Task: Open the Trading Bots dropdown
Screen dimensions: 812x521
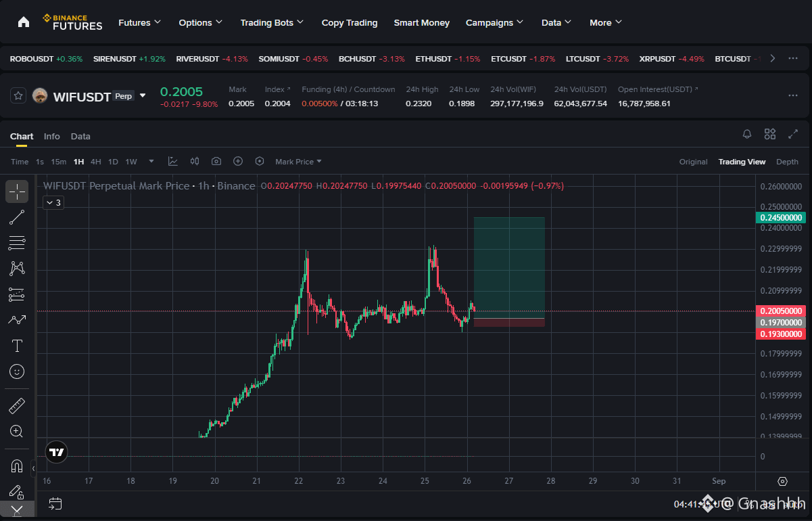Action: 272,22
